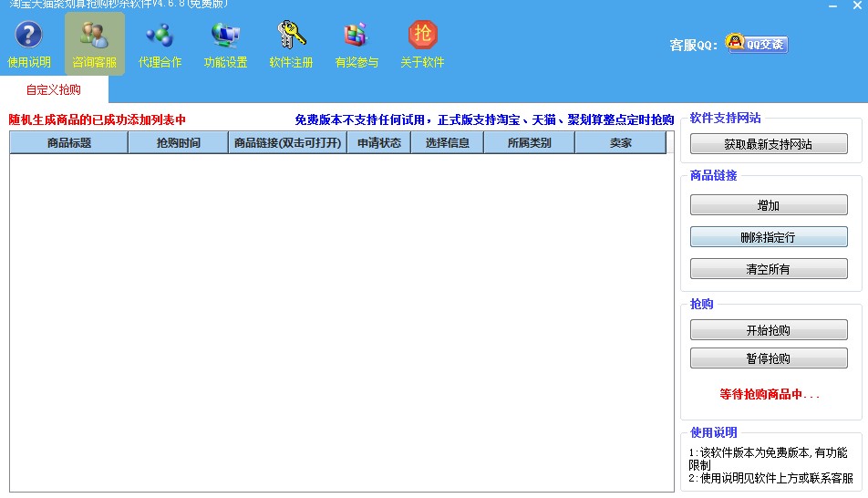The image size is (868, 498).
Task: Open the 使用说明 help icon
Action: (29, 45)
